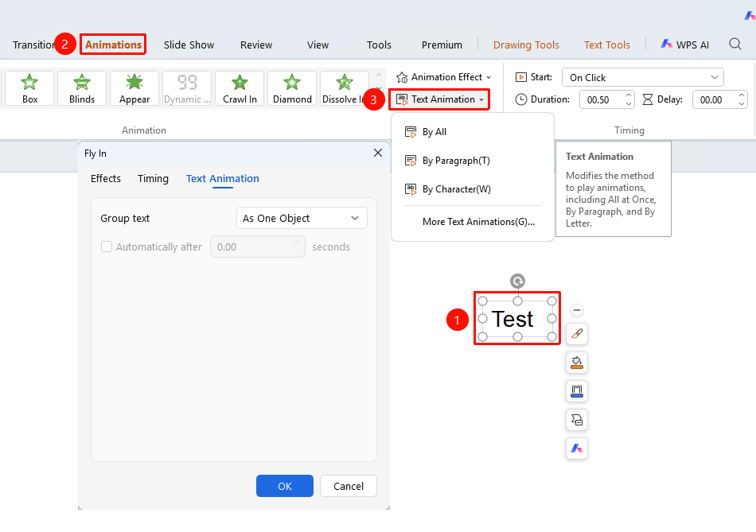The height and width of the screenshot is (532, 756).
Task: Click the collapse minus button beside text box
Action: coord(577,310)
